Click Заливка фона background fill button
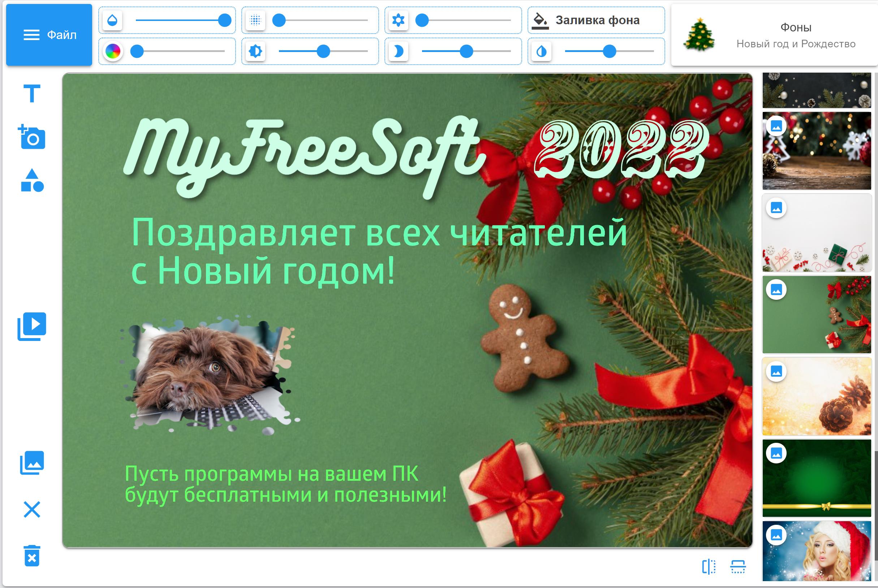Image resolution: width=878 pixels, height=588 pixels. click(596, 20)
